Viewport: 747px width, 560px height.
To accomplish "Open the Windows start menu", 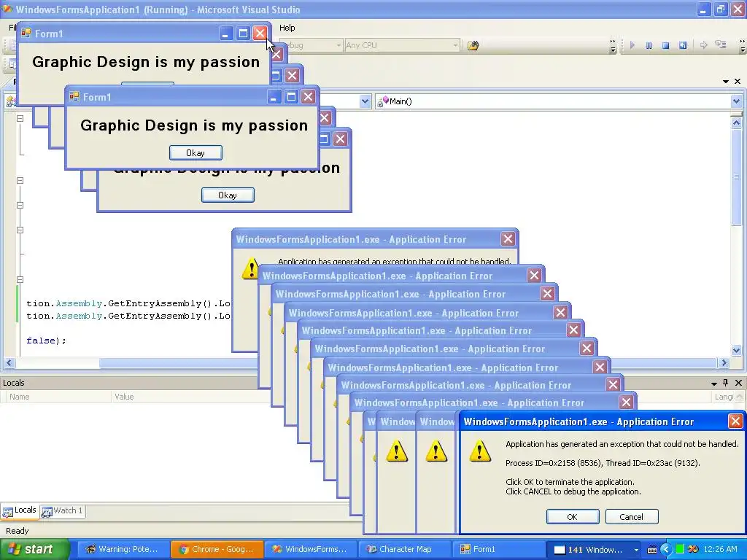I will pos(35,549).
